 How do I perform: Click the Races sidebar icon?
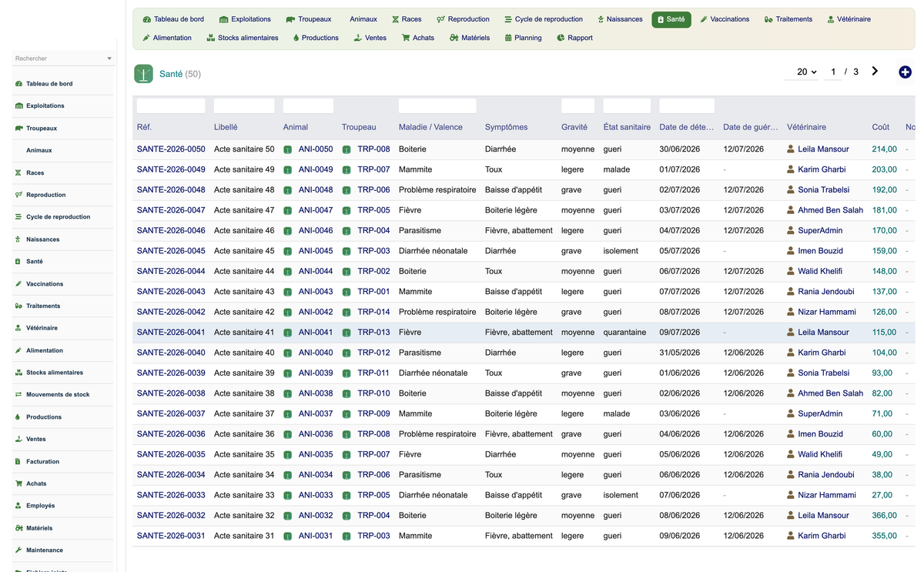pyautogui.click(x=18, y=173)
